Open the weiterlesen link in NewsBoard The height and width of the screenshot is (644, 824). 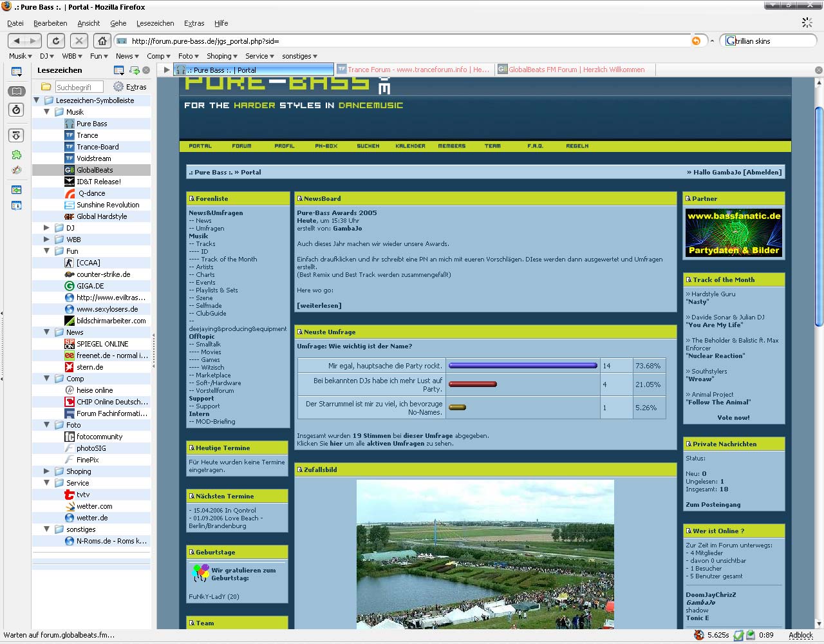pyautogui.click(x=319, y=306)
